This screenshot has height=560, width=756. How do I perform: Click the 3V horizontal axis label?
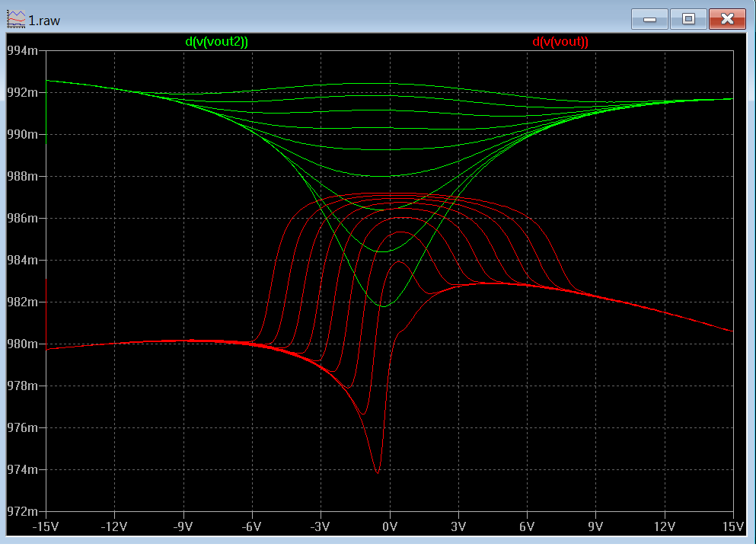458,526
